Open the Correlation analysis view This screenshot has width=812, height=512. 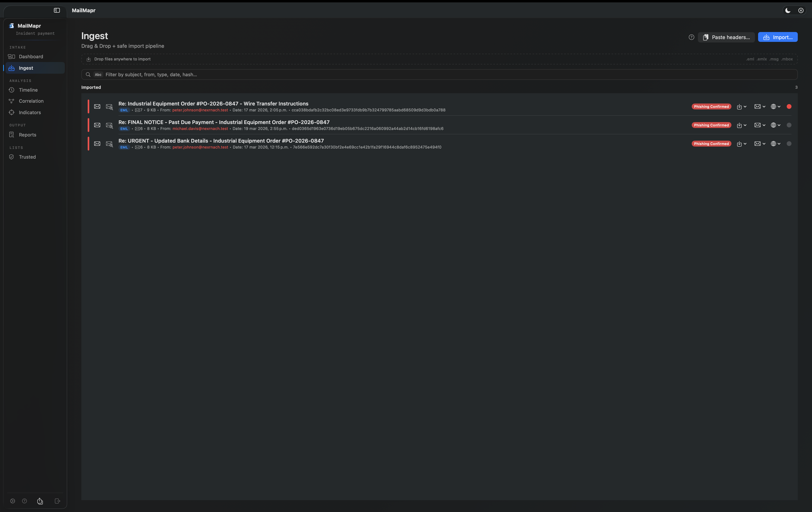(31, 101)
